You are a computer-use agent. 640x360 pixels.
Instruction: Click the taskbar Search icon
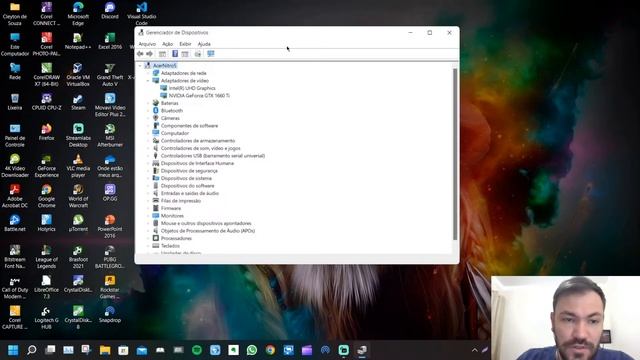(31, 350)
